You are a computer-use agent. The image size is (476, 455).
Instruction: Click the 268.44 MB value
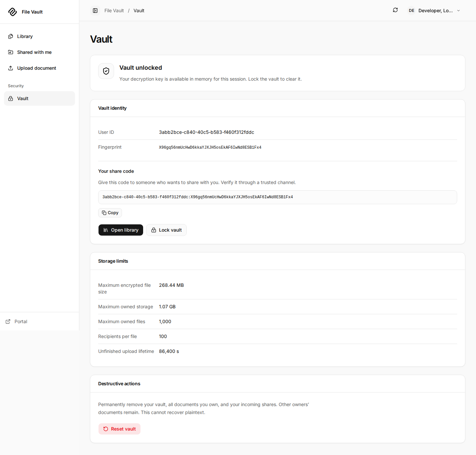pyautogui.click(x=171, y=285)
